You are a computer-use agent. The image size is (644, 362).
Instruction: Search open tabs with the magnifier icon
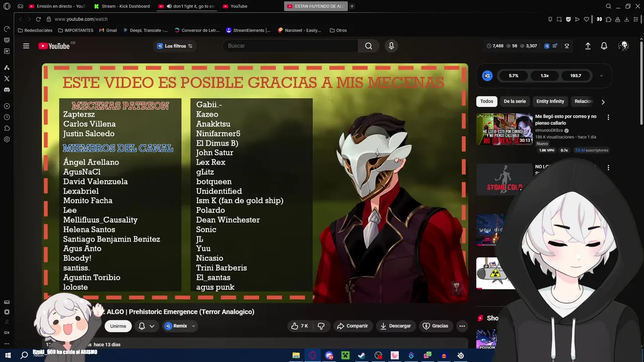click(608, 7)
